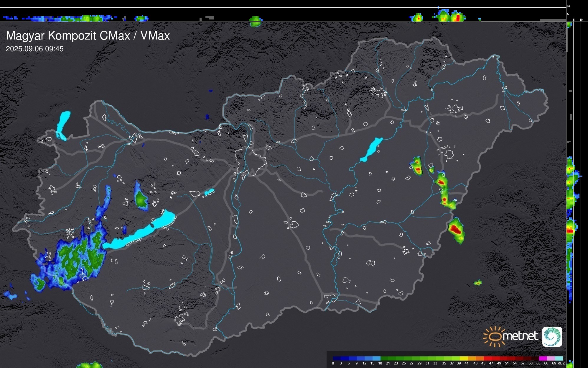Click the dBZ unit label

click(x=561, y=363)
